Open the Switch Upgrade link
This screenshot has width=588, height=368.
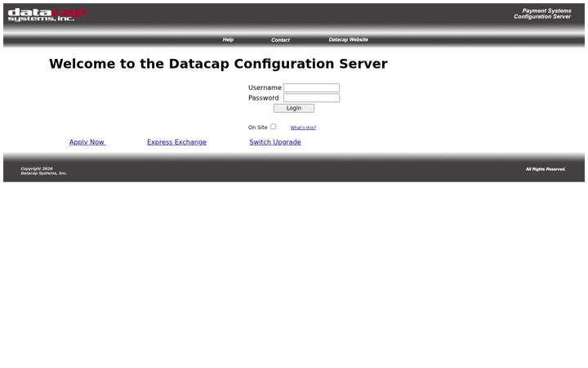275,142
